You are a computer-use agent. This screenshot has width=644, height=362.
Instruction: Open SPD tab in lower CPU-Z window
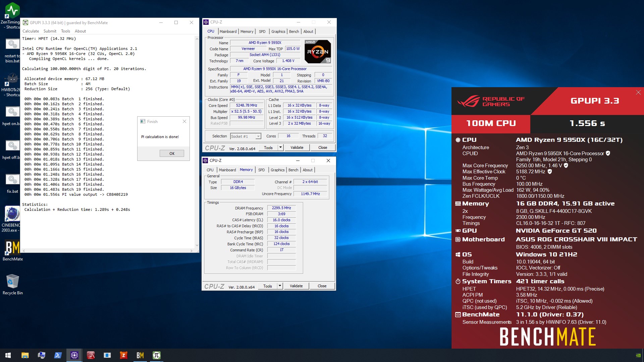(x=262, y=170)
